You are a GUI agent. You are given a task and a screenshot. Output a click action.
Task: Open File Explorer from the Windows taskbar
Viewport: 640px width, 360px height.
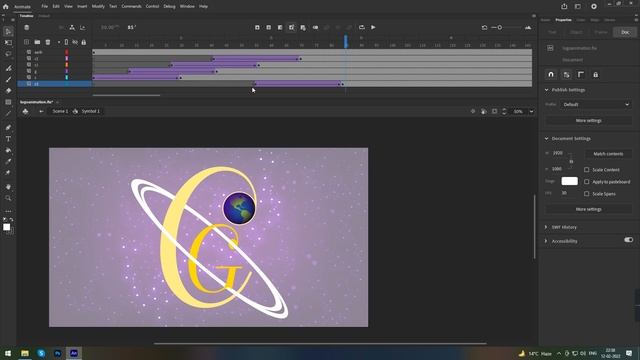[x=25, y=353]
